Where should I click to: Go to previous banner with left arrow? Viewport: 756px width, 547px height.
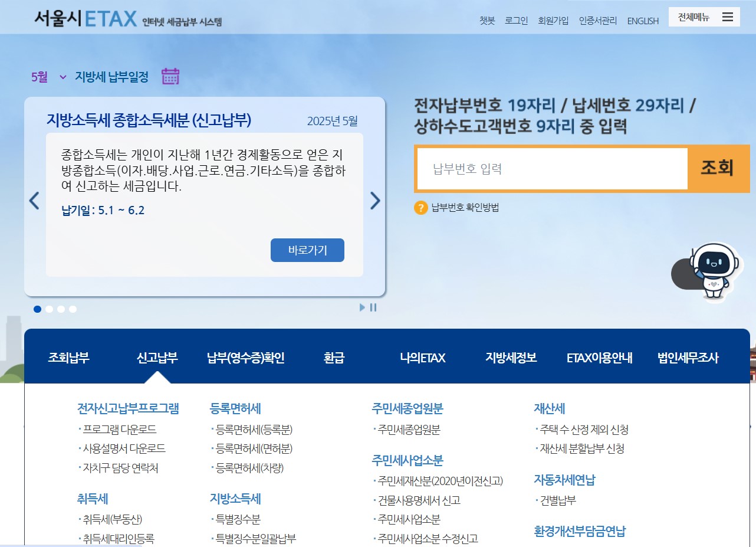[x=34, y=201]
